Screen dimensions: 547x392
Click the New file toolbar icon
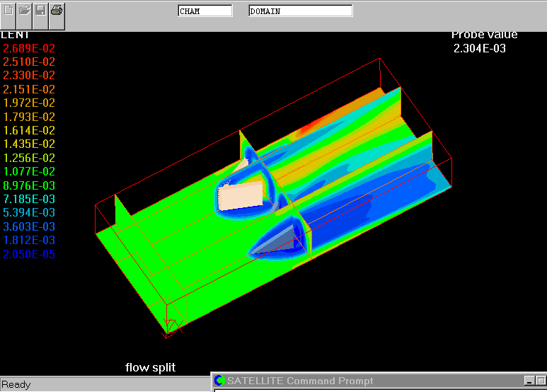click(8, 11)
